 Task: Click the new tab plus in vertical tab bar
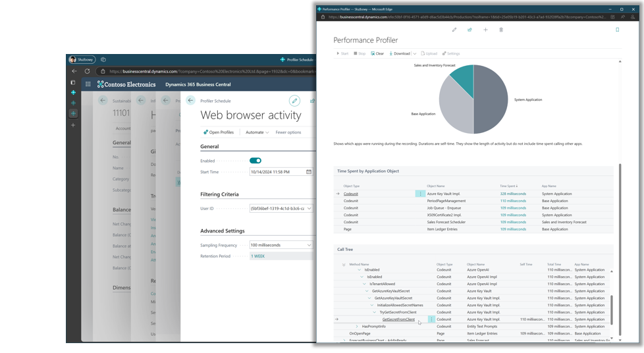point(73,125)
